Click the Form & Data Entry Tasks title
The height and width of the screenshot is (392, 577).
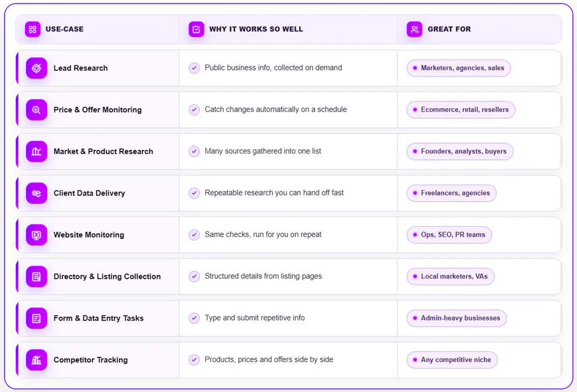tap(99, 318)
